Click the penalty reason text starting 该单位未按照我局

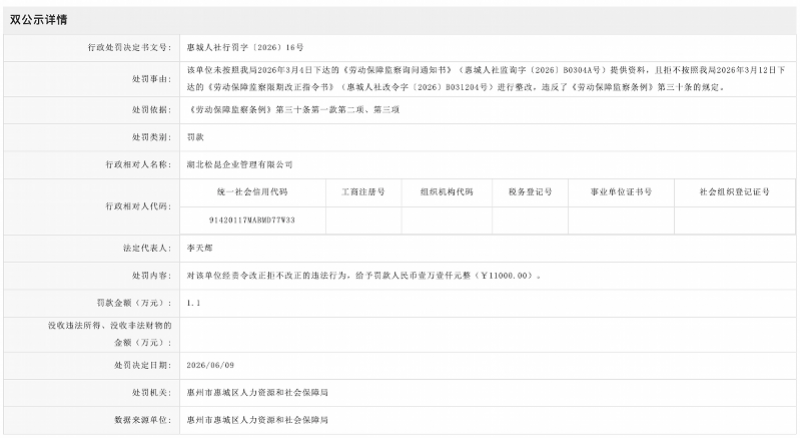(486, 79)
